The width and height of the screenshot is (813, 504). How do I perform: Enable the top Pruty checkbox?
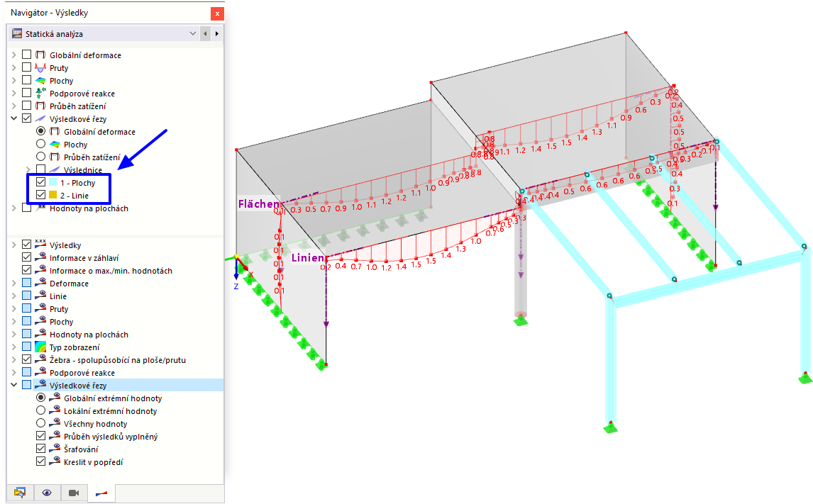(x=26, y=67)
